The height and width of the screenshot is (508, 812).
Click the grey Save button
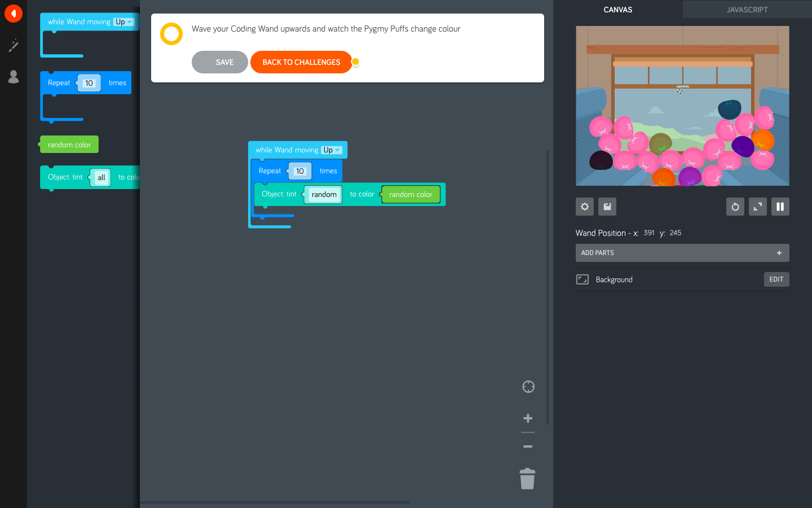pyautogui.click(x=220, y=62)
